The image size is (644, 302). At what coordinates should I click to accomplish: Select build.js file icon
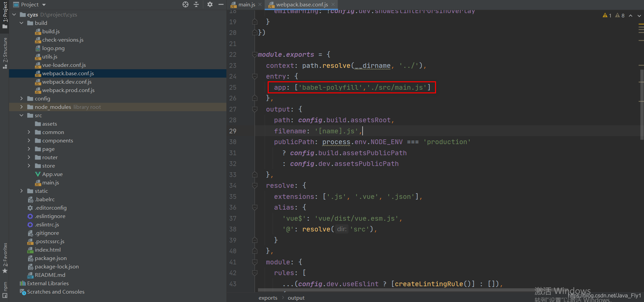[38, 32]
